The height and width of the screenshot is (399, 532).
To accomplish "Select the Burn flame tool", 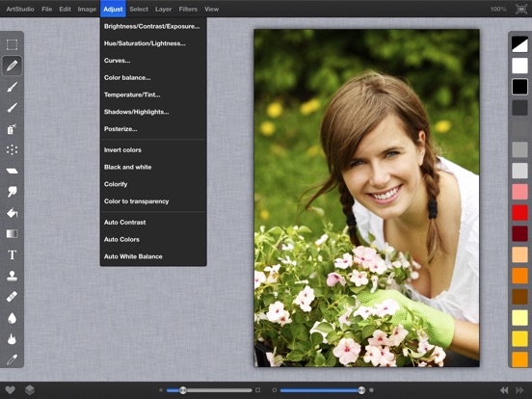I will (12, 338).
